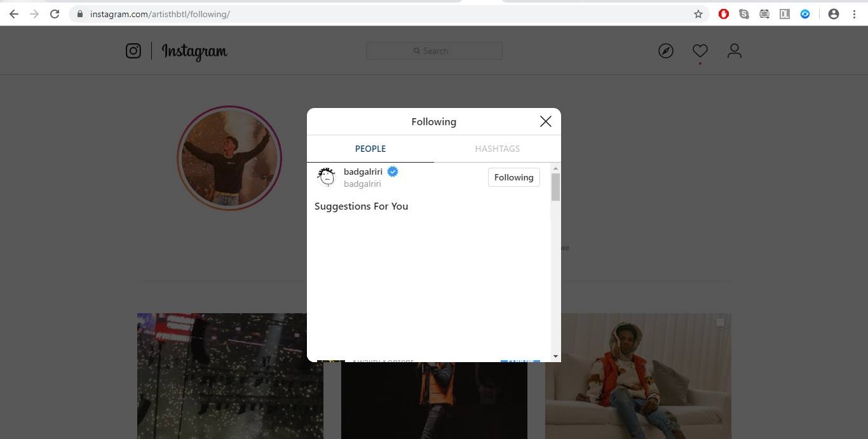Click the scroll-down arrow in Following list

556,356
